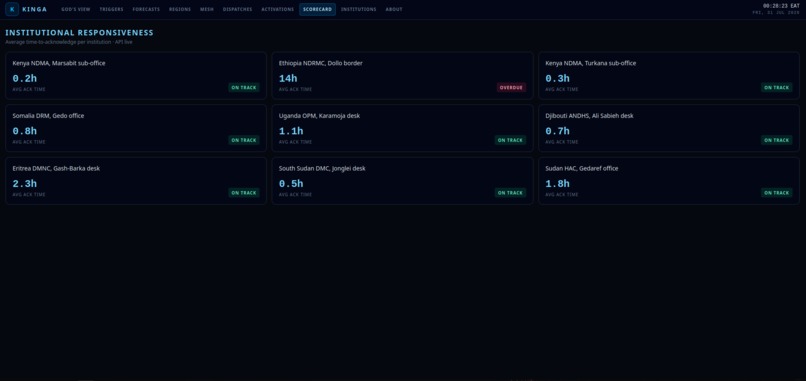This screenshot has width=806, height=381.
Task: Click the Gedo office On Track badge
Action: tap(244, 140)
